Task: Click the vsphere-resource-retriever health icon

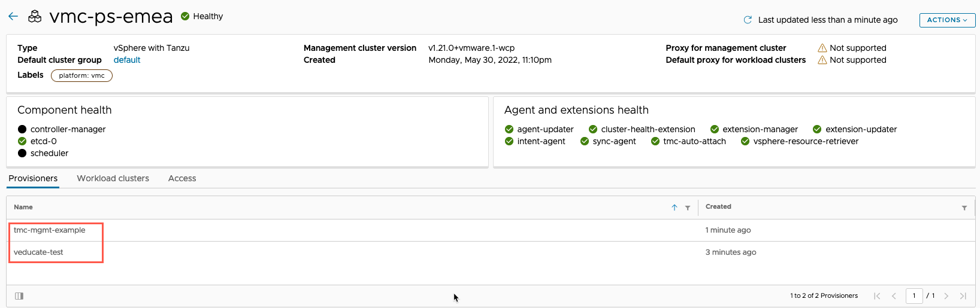Action: [x=745, y=141]
